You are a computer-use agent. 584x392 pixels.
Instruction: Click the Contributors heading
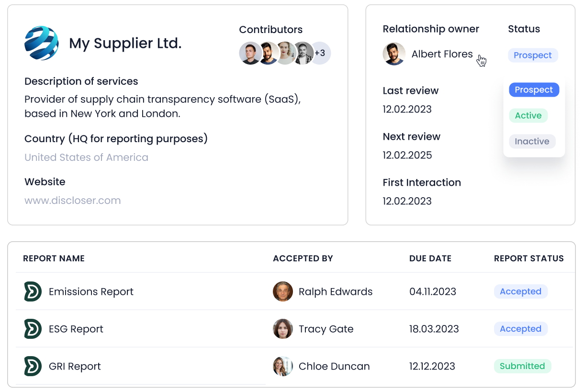pyautogui.click(x=271, y=30)
